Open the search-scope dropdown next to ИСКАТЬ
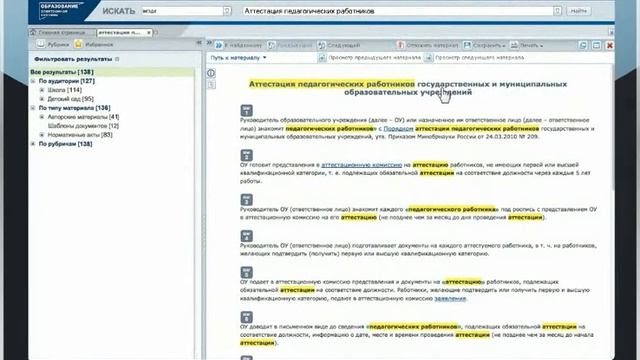This screenshot has width=640, height=360. click(227, 11)
